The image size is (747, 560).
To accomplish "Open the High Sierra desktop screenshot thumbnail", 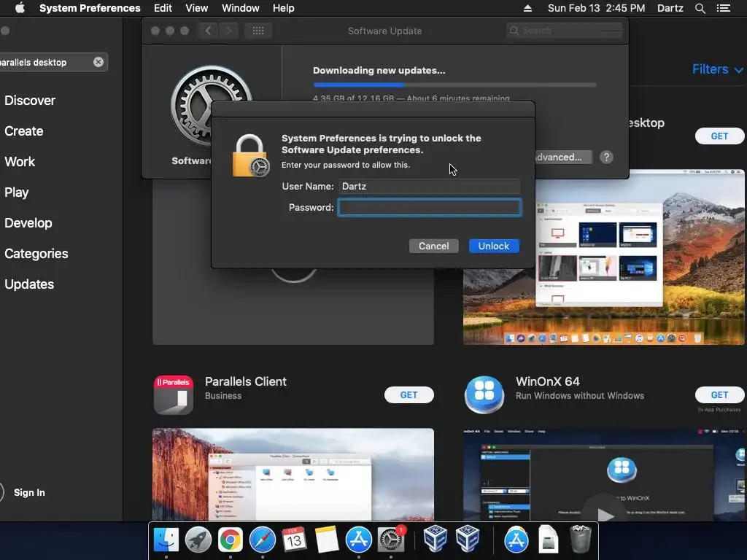I will tap(603, 257).
